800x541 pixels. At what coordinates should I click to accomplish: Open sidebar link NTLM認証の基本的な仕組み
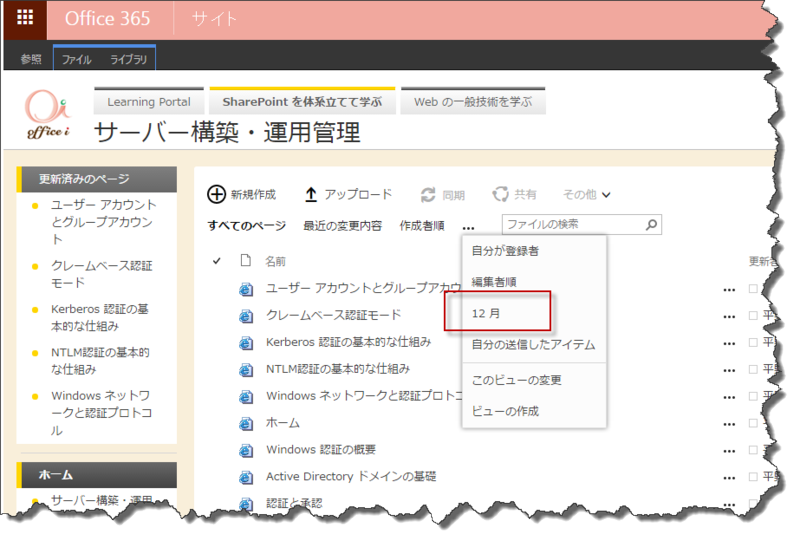point(100,361)
